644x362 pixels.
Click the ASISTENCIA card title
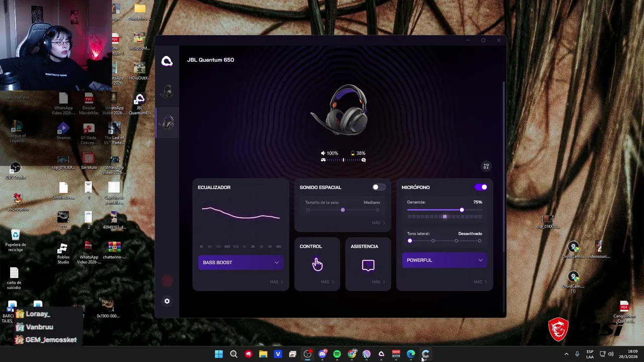(x=364, y=246)
